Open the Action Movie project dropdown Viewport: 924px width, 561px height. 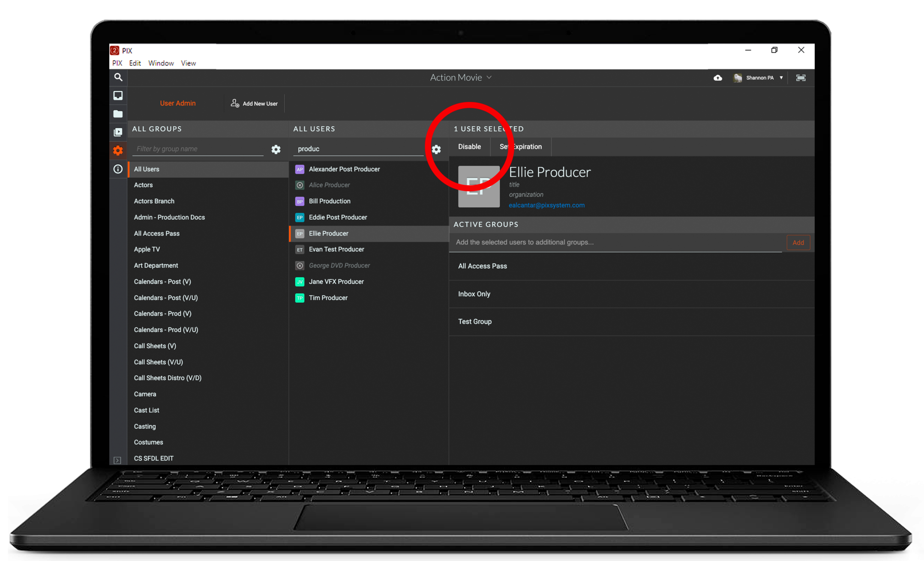[x=460, y=78]
